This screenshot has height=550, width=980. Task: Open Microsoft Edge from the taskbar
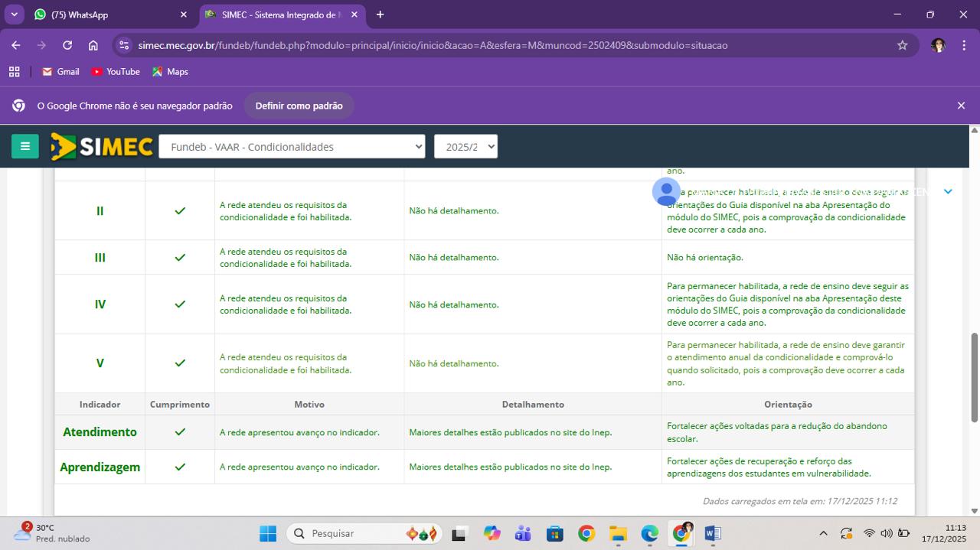click(649, 533)
